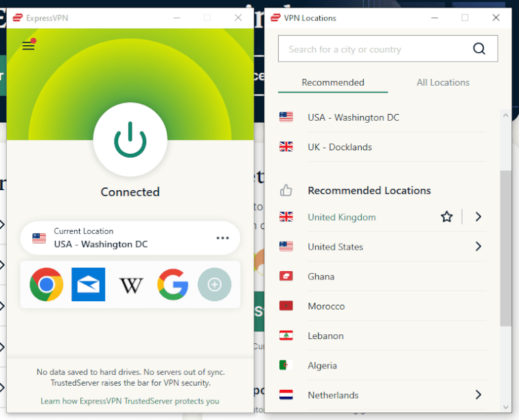Minimize the ExpressVPN window
The width and height of the screenshot is (519, 420).
point(177,18)
